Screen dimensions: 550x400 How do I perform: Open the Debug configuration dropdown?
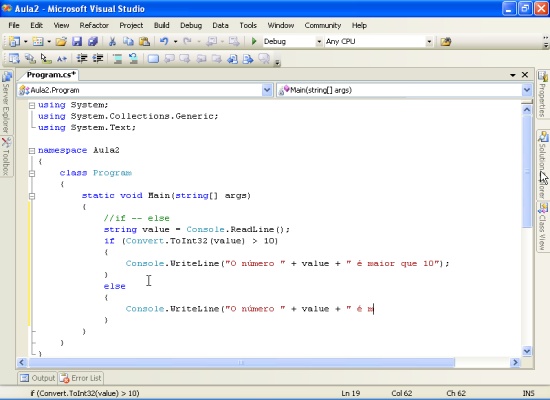click(x=319, y=42)
